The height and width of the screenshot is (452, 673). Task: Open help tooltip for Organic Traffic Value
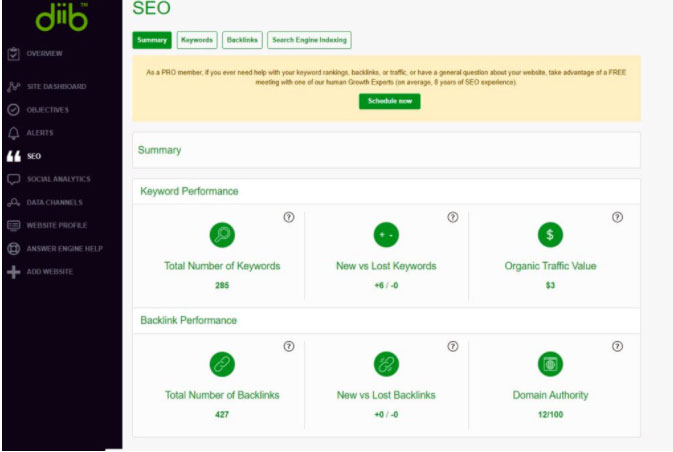(x=617, y=217)
